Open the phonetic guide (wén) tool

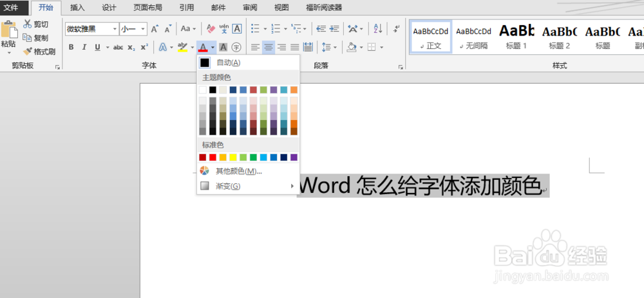click(x=224, y=29)
